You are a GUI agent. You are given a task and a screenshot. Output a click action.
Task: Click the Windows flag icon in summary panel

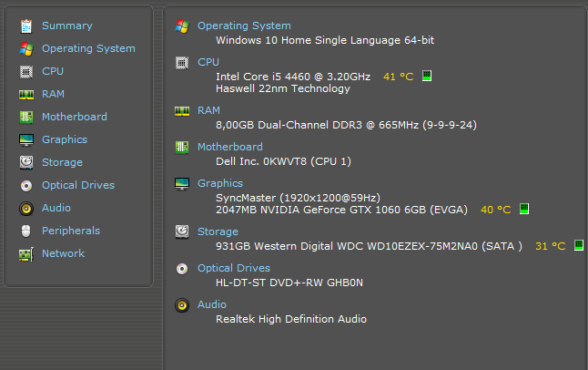click(182, 26)
